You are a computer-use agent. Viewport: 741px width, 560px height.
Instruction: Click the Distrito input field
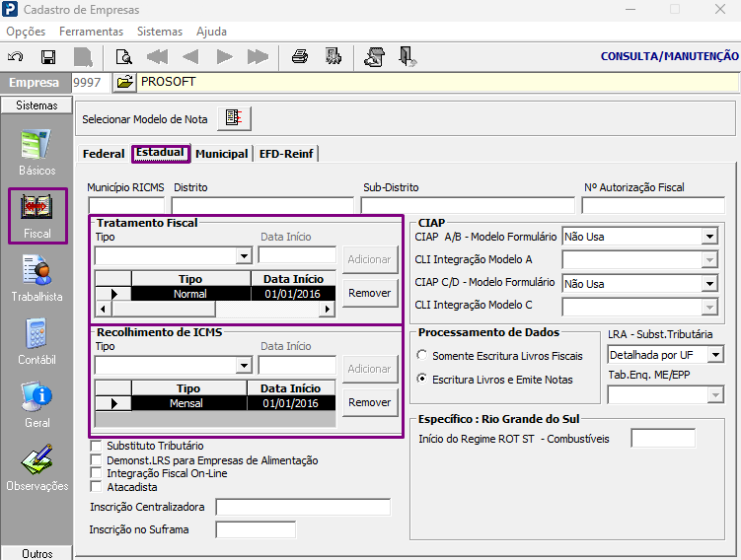[x=262, y=206]
